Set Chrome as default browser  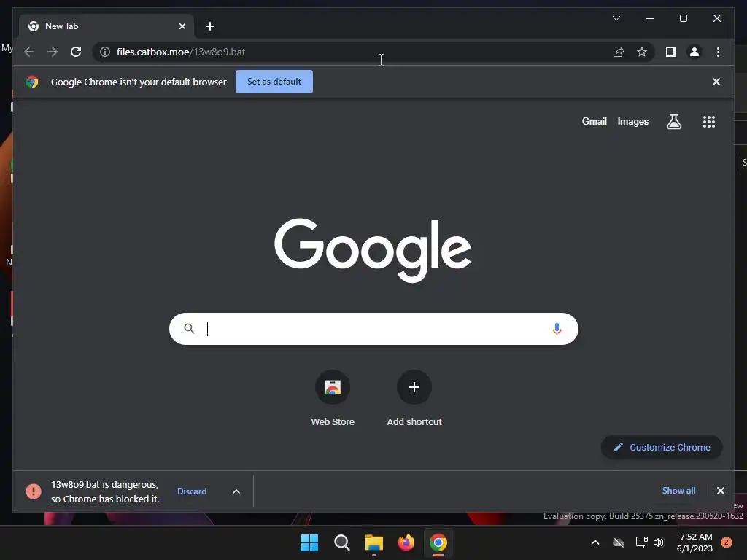[x=274, y=82]
